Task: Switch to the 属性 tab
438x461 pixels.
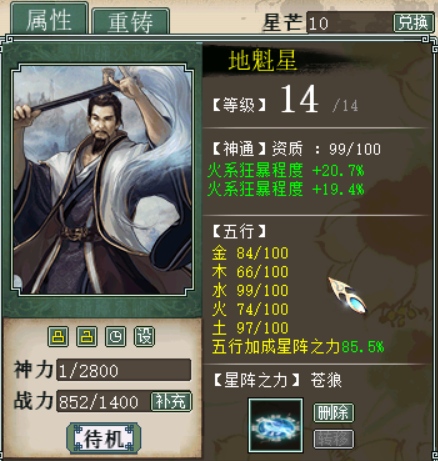Action: pos(49,19)
